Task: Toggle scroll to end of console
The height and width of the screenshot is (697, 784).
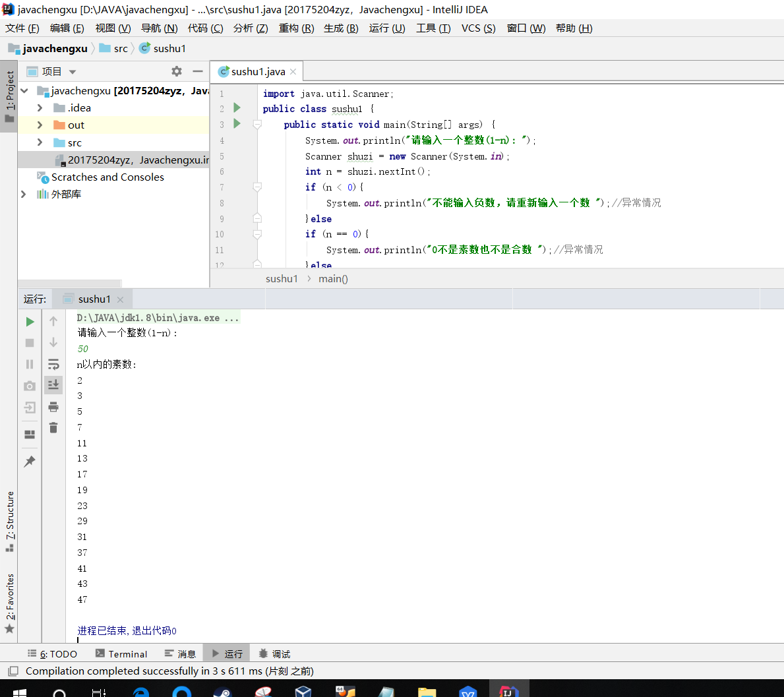Action: [x=53, y=384]
